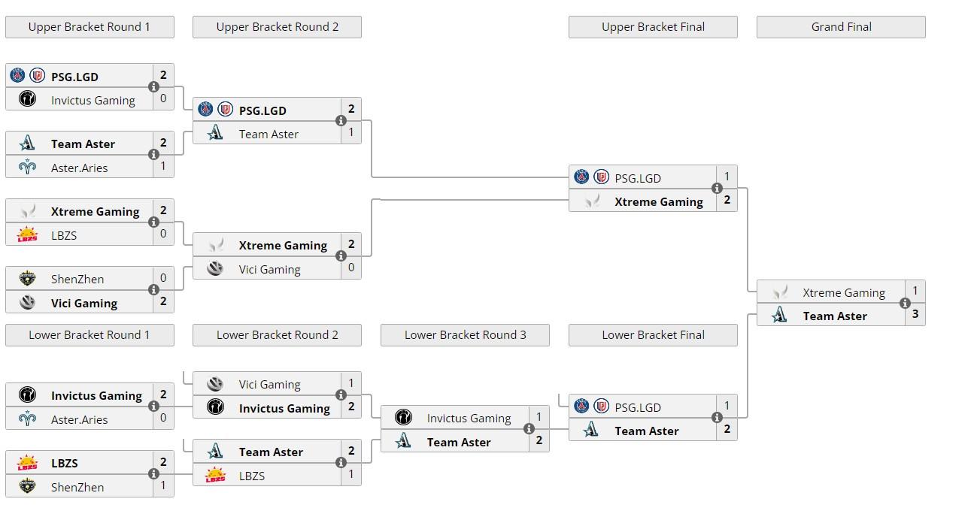Open info icon in Lower Bracket Final match

(x=717, y=418)
